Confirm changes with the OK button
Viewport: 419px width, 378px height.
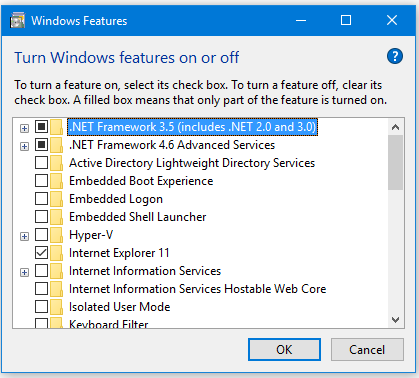284,350
